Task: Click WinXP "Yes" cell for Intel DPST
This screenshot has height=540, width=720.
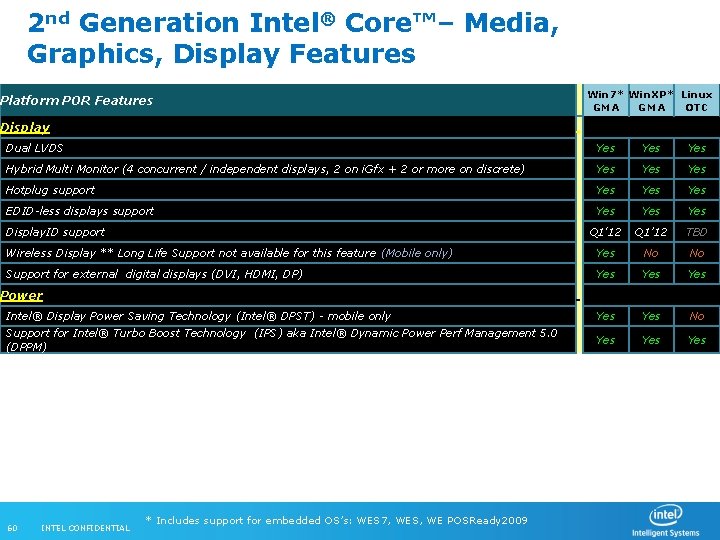Action: [651, 316]
